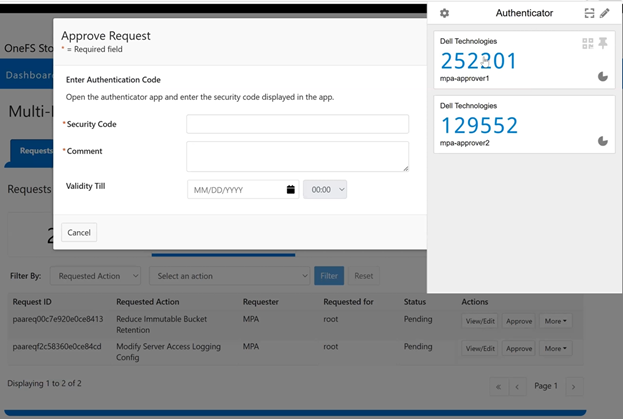This screenshot has height=419, width=623.
Task: Click the scan QR code icon in Authenticator header
Action: point(589,13)
